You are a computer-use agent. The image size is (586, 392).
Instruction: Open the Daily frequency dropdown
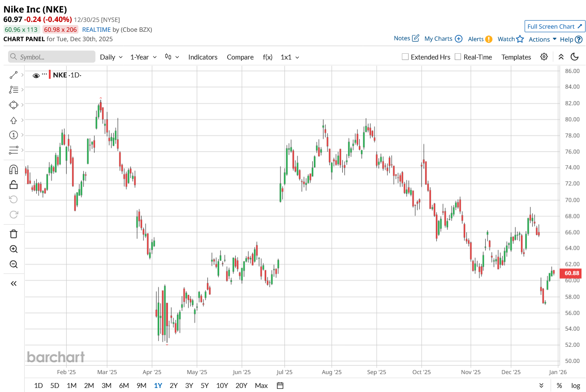coord(111,57)
